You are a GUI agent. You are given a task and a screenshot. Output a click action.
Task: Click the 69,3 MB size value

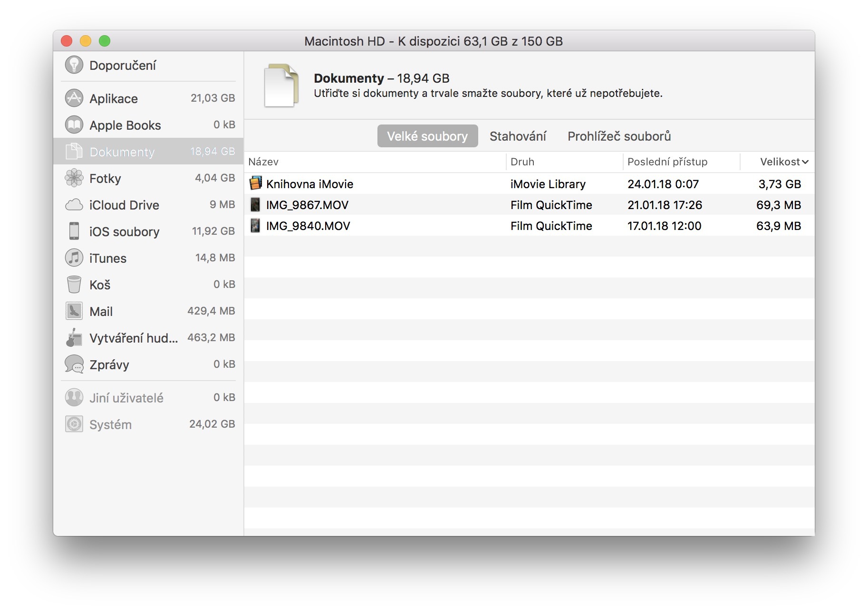point(779,205)
